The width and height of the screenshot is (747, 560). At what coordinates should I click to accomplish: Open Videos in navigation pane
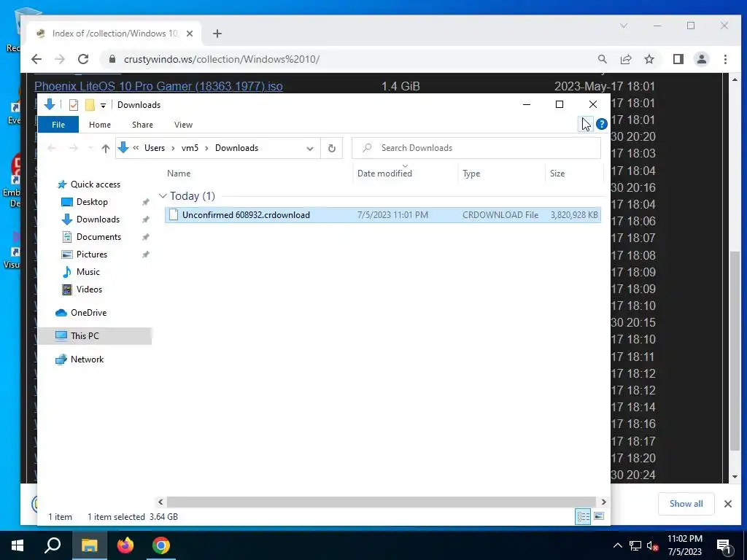(89, 289)
